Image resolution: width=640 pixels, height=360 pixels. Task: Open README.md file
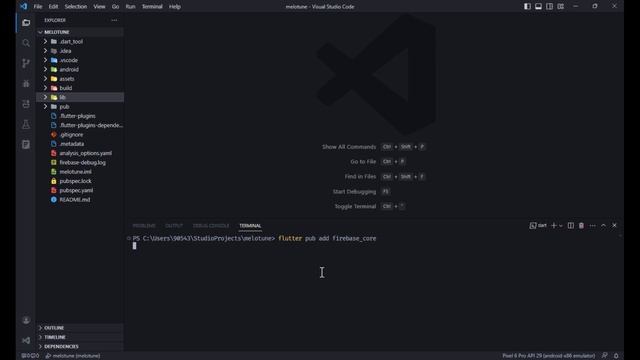[80, 200]
